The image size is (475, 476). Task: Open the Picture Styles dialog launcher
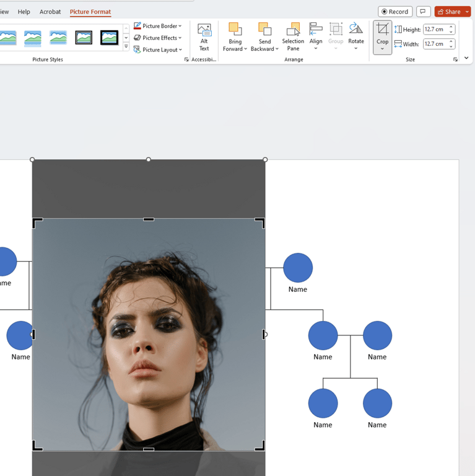point(186,59)
